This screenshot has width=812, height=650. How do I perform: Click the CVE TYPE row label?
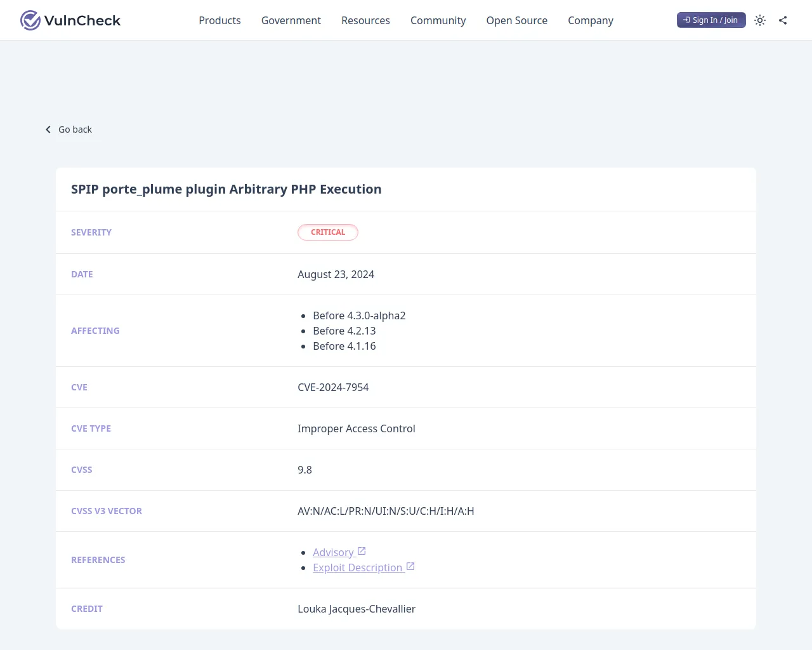tap(91, 428)
